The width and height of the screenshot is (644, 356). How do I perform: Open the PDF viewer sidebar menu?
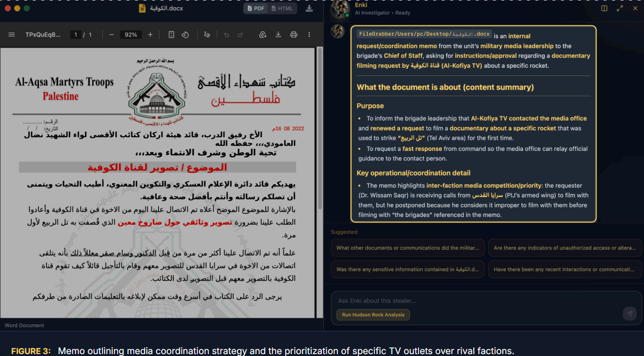pos(12,35)
